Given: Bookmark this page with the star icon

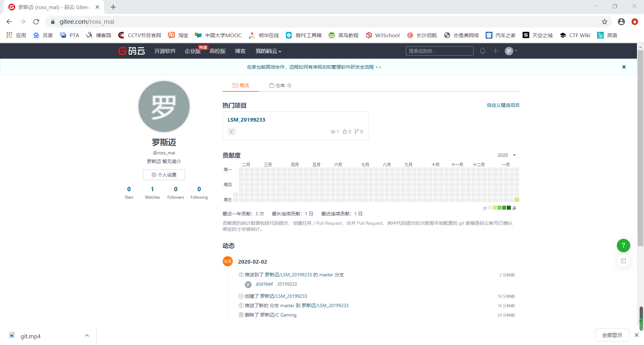Looking at the screenshot, I should click(604, 22).
